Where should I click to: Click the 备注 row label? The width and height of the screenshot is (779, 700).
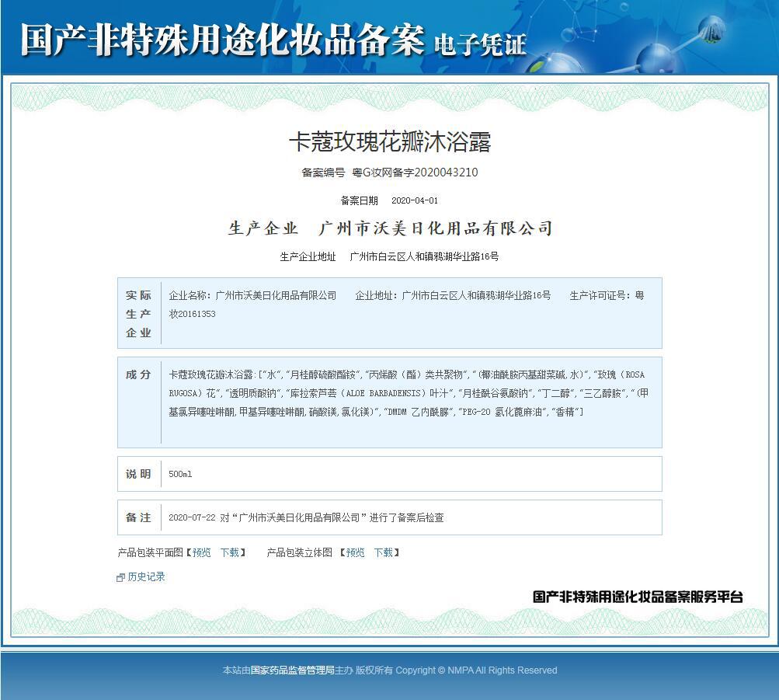pyautogui.click(x=138, y=517)
